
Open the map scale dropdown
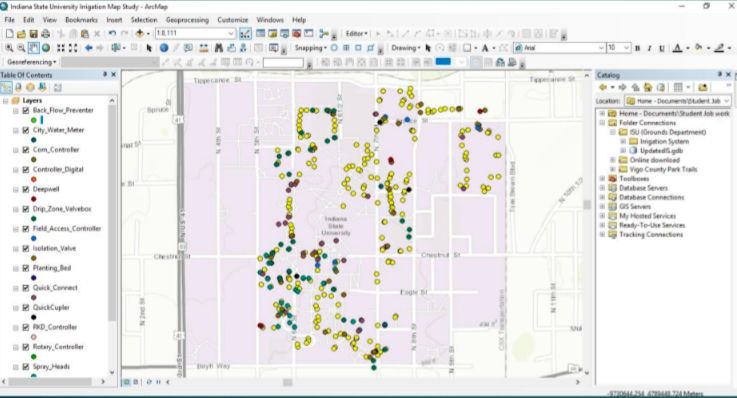231,33
